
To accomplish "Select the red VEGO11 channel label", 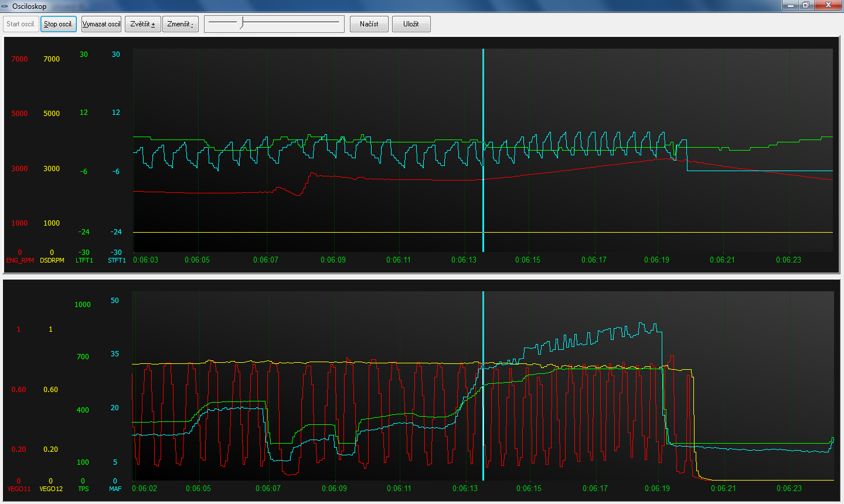I will tap(19, 489).
